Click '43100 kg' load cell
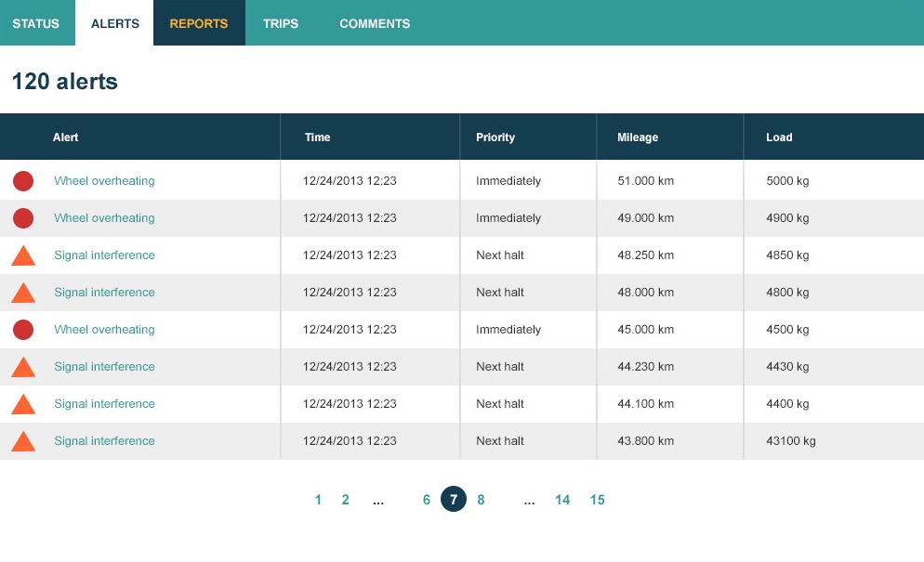The height and width of the screenshot is (562, 924). (791, 440)
